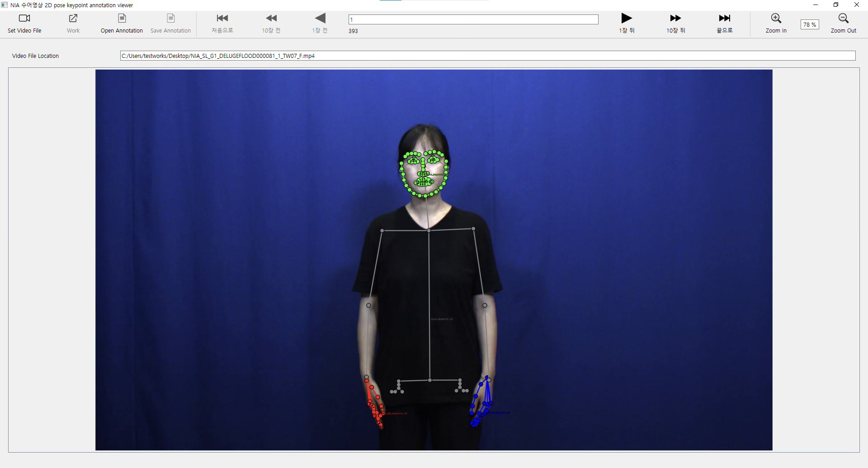Click the Video File Location label
868x468 pixels.
point(35,56)
